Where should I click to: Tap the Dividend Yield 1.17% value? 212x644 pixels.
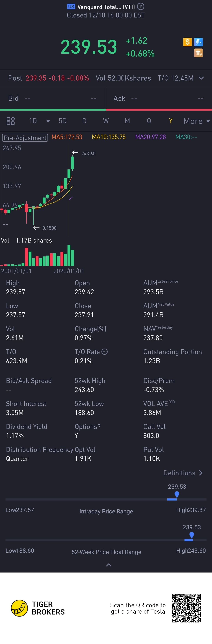point(15,436)
